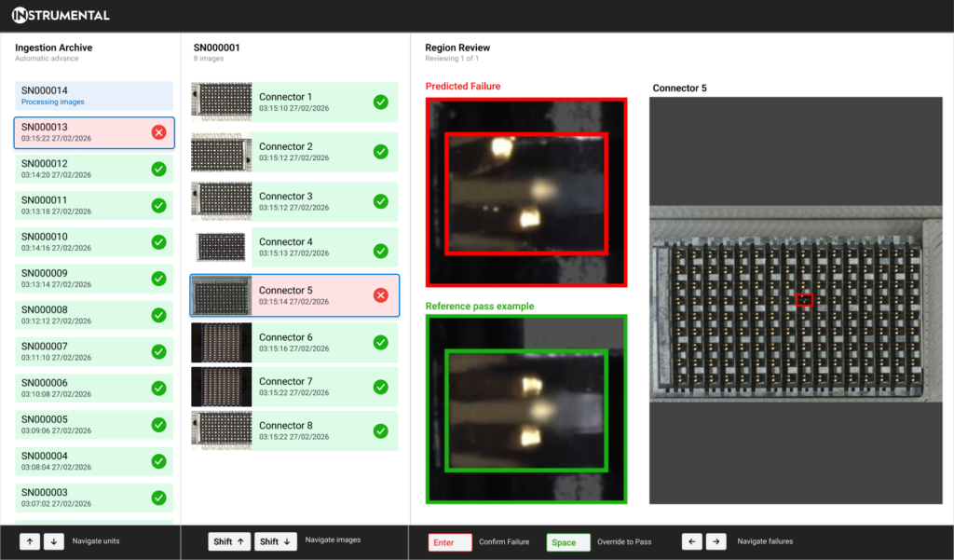This screenshot has width=954, height=560.
Task: Click the red X failure icon on Connector 5
Action: tap(380, 294)
